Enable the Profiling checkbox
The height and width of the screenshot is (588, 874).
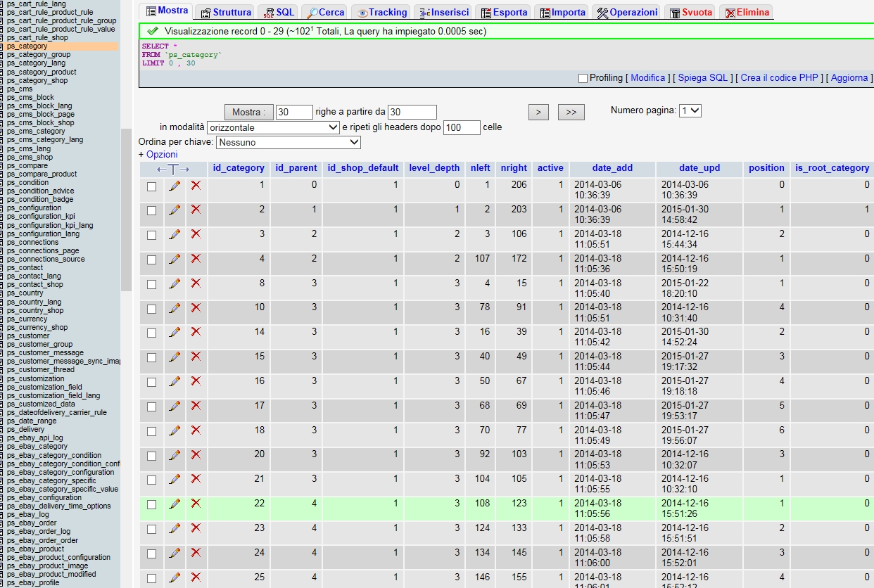point(583,78)
